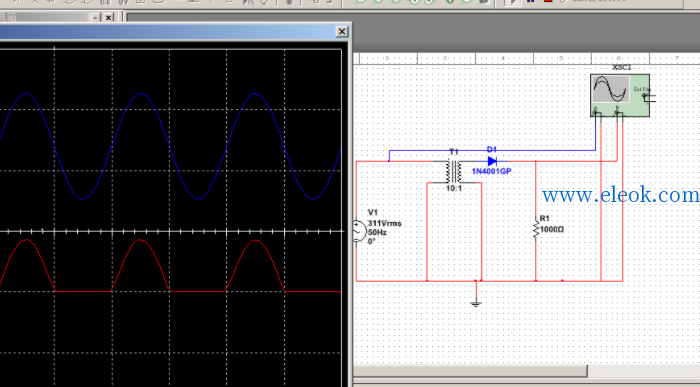Select the R1 resistor symbol
Screen dimensions: 700x387
tap(536, 229)
